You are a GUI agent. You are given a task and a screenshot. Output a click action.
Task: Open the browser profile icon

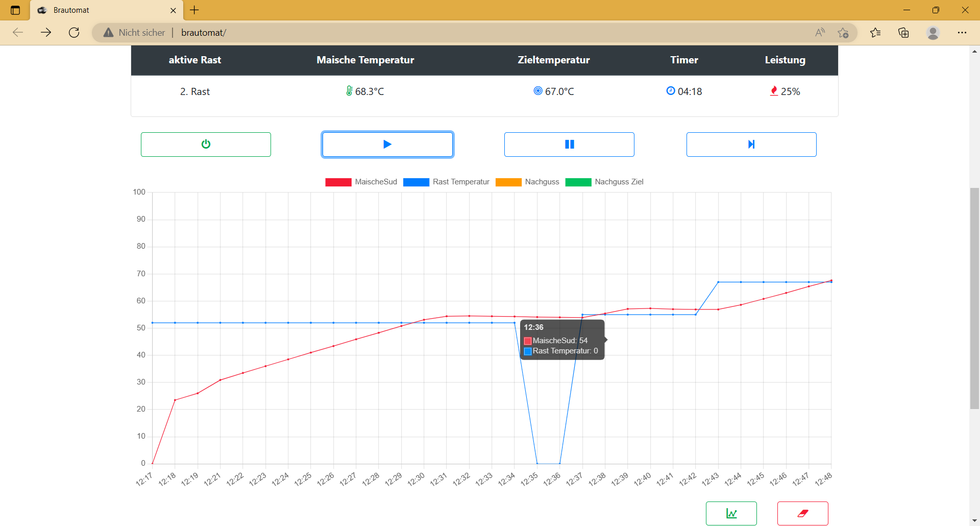[x=933, y=33]
